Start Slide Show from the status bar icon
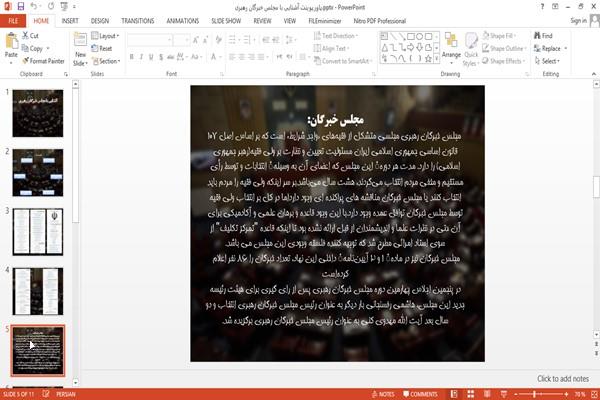The image size is (600, 400). coord(504,394)
